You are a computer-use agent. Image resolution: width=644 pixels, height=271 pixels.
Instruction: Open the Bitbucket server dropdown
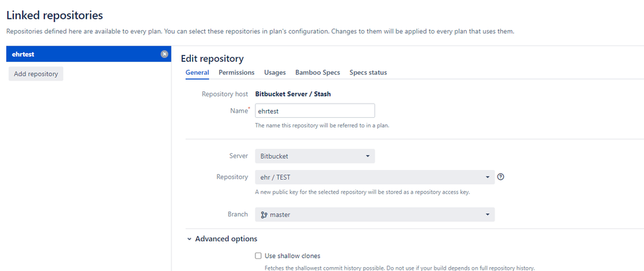pos(315,156)
